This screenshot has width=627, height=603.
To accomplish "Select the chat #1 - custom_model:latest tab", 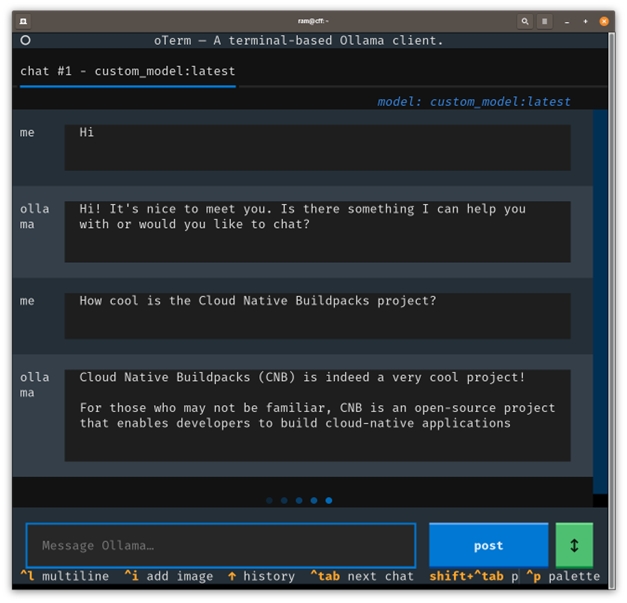I will 128,71.
